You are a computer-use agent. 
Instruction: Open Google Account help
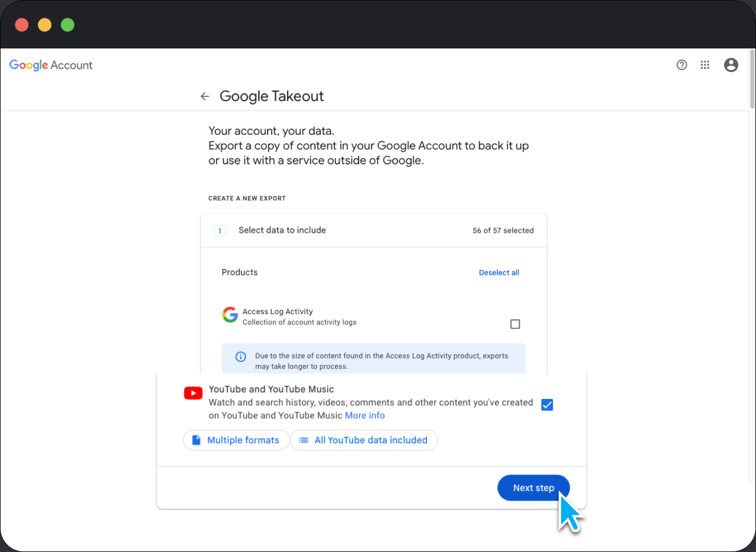coord(682,65)
